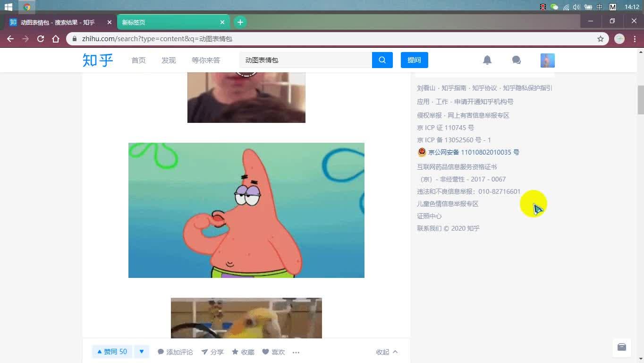Image resolution: width=644 pixels, height=363 pixels.
Task: Click the downvote arrow
Action: point(141,352)
